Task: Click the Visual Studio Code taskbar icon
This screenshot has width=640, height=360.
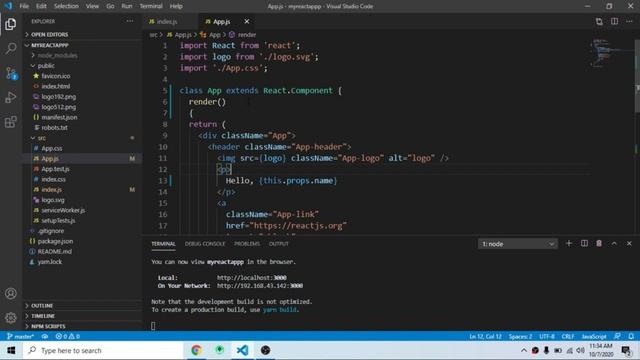Action: tap(242, 350)
